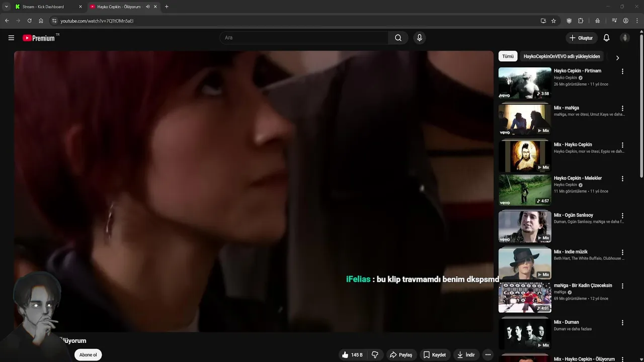Open the Mix - maNga thumbnail
The height and width of the screenshot is (362, 644).
coord(525,120)
